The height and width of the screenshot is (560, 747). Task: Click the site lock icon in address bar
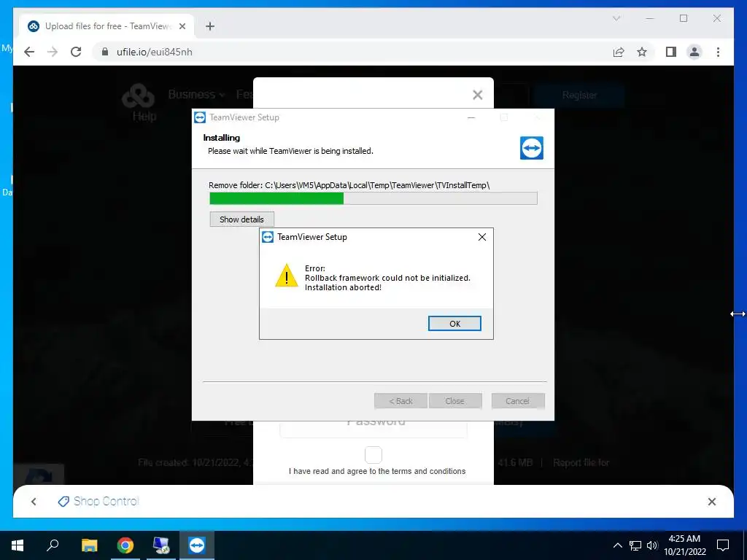[x=105, y=52]
